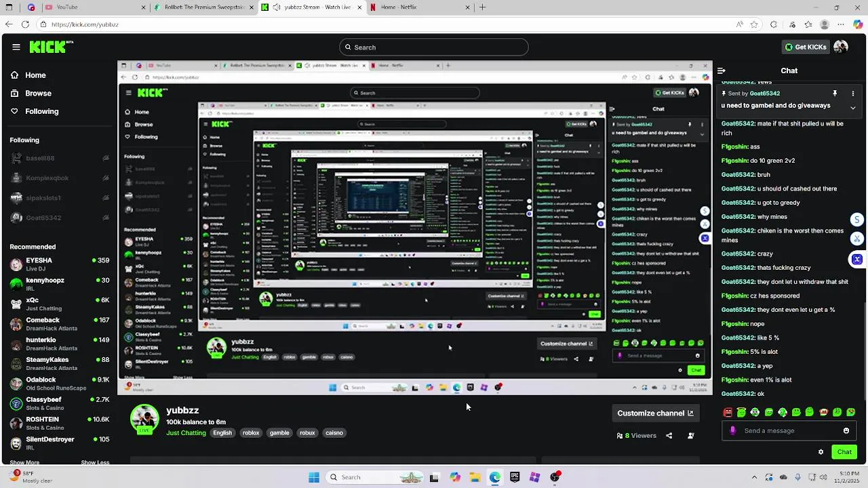
Task: Select followed channel Goat65342
Action: [x=59, y=218]
